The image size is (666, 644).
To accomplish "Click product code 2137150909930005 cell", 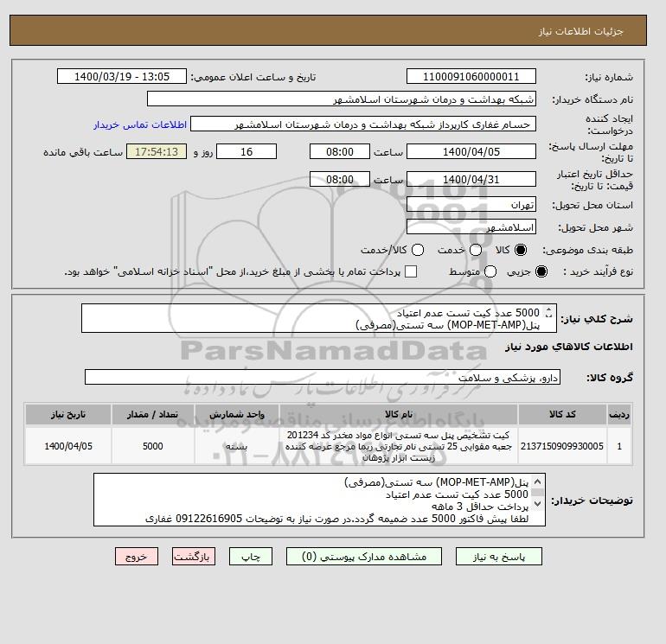I will point(562,446).
